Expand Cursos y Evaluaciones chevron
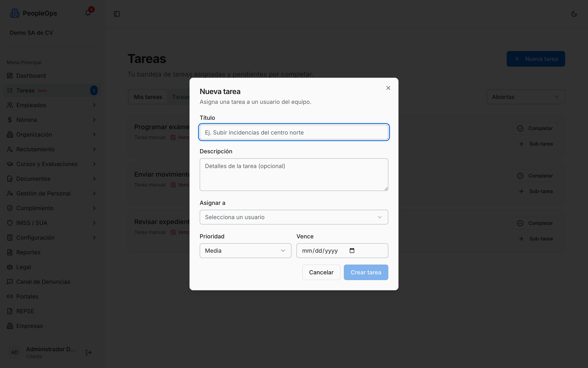588x368 pixels. click(x=94, y=164)
